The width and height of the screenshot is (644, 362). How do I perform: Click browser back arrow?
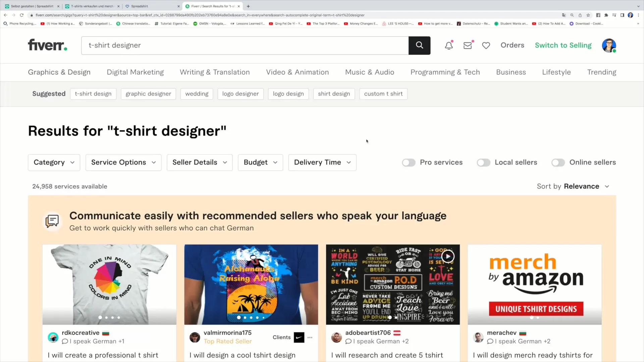[5, 15]
